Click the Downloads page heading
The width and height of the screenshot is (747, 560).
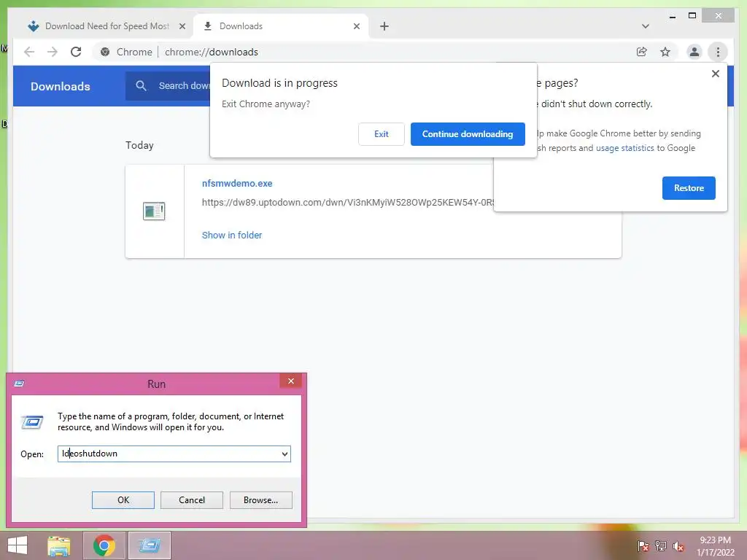60,86
